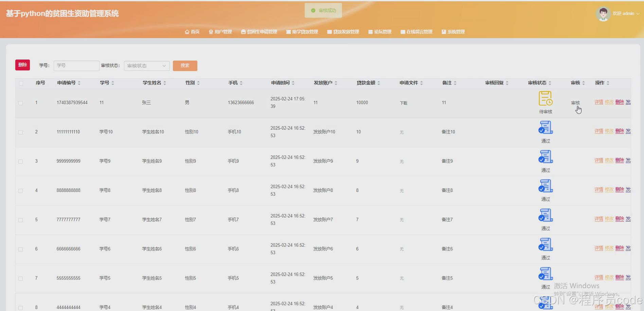
Task: Click the red 删除 batch delete button
Action: 22,65
